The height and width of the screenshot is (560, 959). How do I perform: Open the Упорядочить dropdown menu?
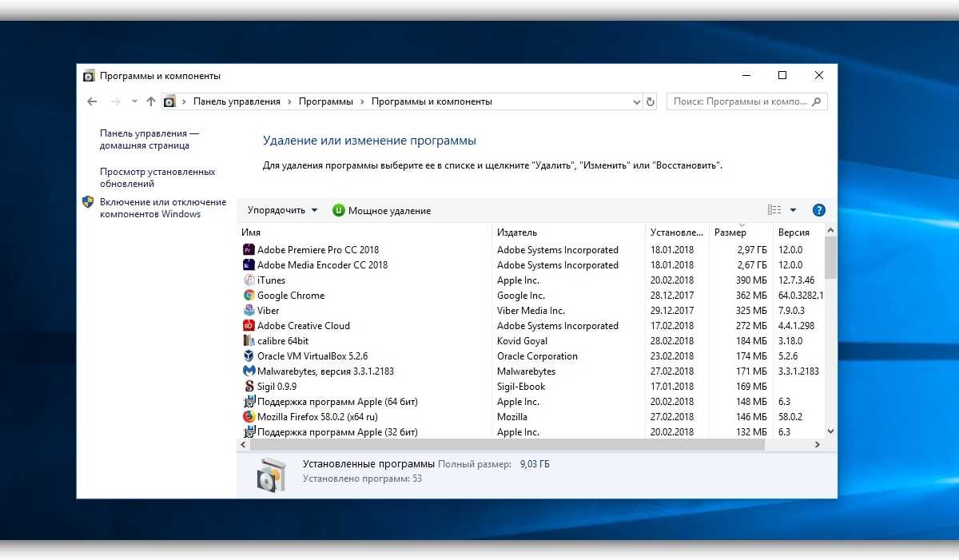282,211
